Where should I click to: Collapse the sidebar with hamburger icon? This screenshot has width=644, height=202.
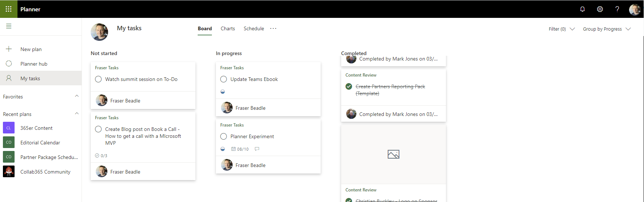9,26
